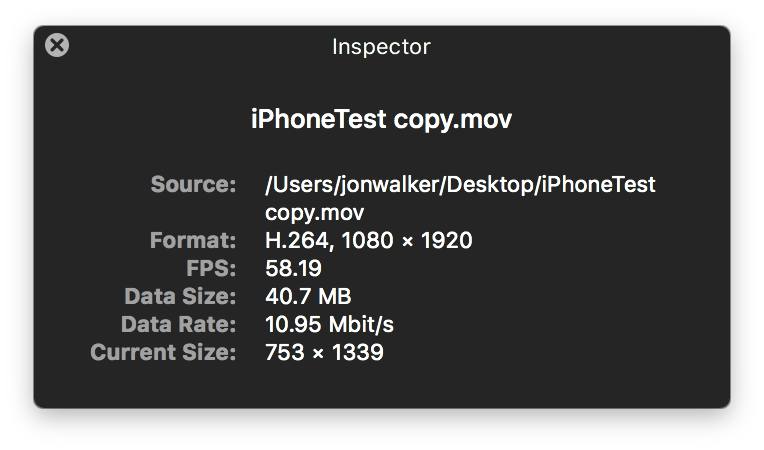This screenshot has width=764, height=450.
Task: Click the FPS label
Action: pyautogui.click(x=212, y=268)
